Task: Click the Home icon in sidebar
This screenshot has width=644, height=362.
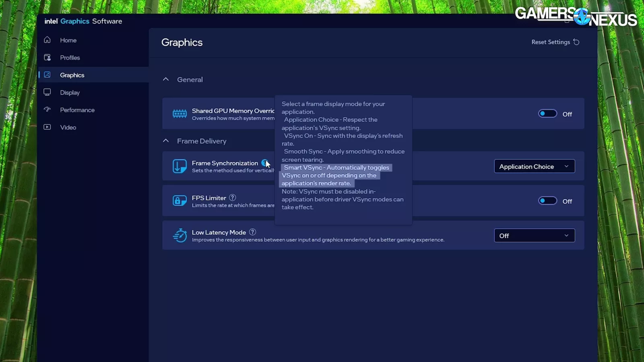Action: point(47,40)
